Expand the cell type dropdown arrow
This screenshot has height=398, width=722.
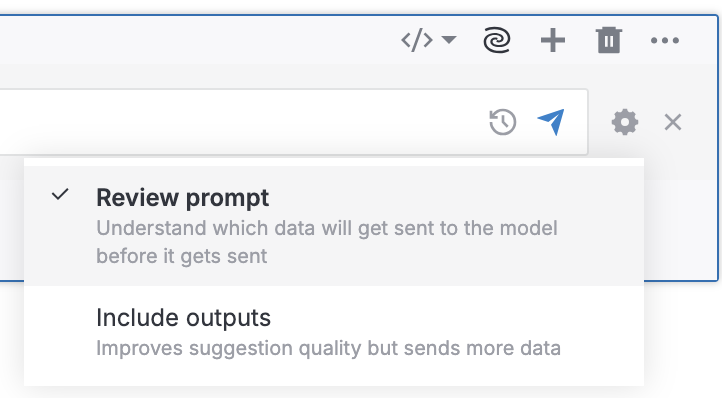(449, 40)
